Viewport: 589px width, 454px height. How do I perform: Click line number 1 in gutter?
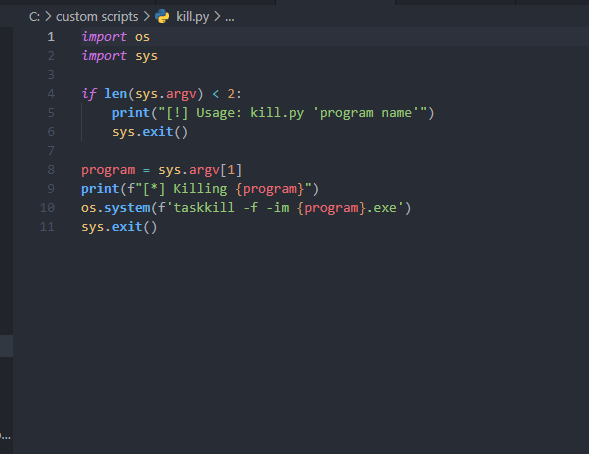pyautogui.click(x=51, y=37)
